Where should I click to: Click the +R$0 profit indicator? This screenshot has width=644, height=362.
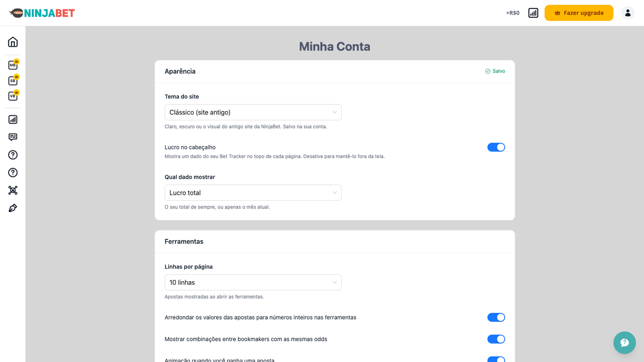click(x=512, y=13)
